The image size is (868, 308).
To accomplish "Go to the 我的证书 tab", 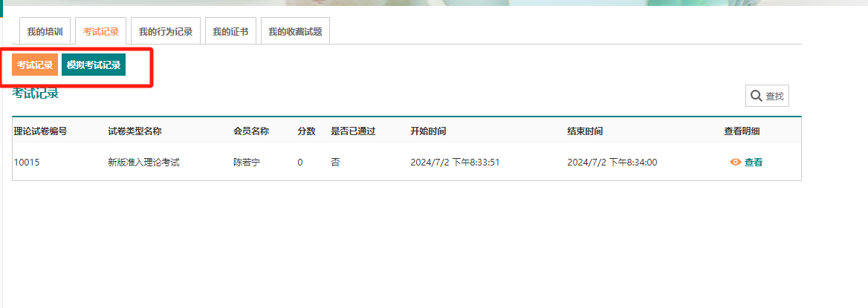I will (x=230, y=32).
